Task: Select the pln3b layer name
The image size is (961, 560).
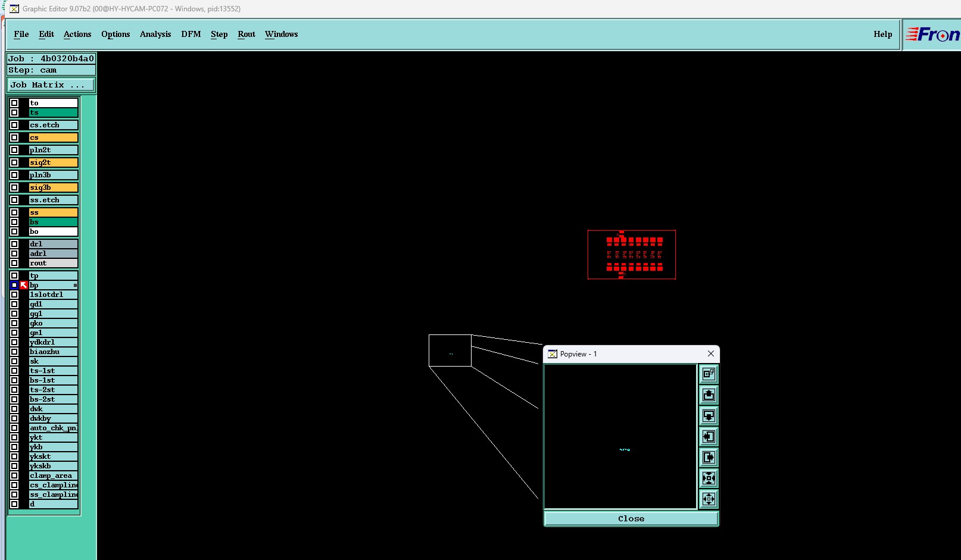Action: [x=54, y=175]
